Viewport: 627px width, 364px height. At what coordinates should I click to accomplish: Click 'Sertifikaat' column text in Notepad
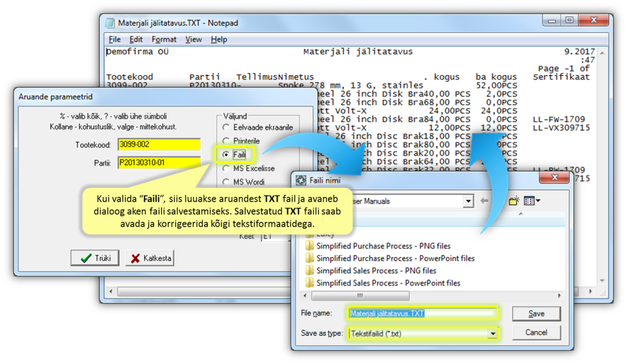pyautogui.click(x=561, y=77)
